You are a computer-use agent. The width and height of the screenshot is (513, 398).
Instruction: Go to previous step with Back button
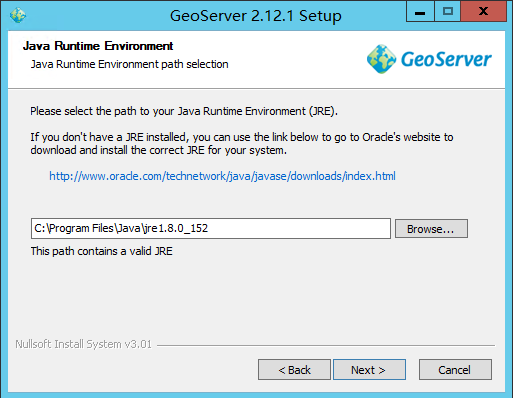coord(294,370)
